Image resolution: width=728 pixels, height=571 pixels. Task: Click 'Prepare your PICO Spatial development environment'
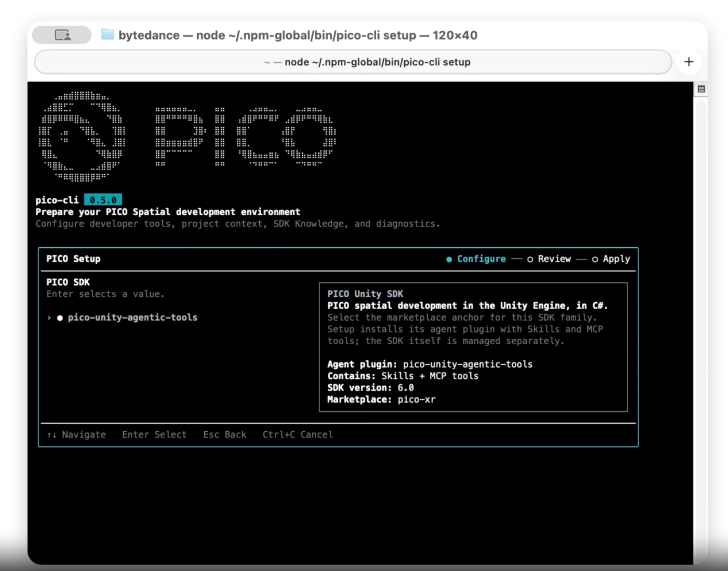168,212
